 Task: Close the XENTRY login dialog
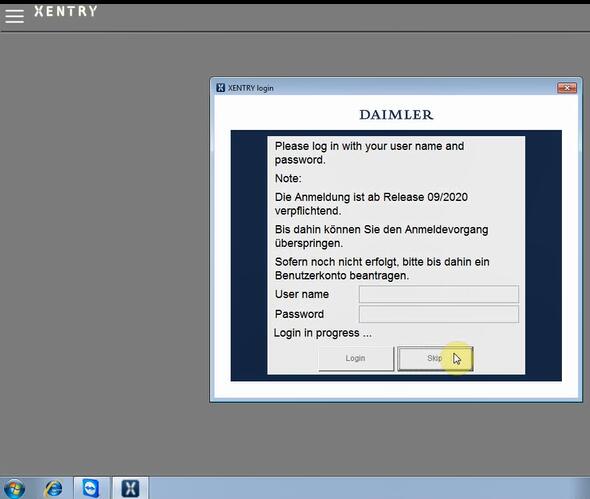tap(567, 88)
